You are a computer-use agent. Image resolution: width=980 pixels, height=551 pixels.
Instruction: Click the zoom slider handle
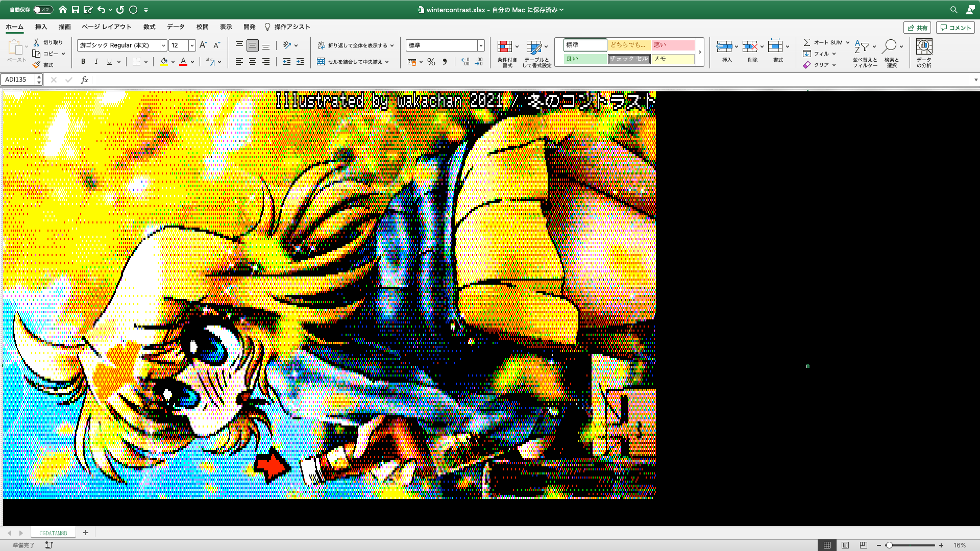coord(889,545)
